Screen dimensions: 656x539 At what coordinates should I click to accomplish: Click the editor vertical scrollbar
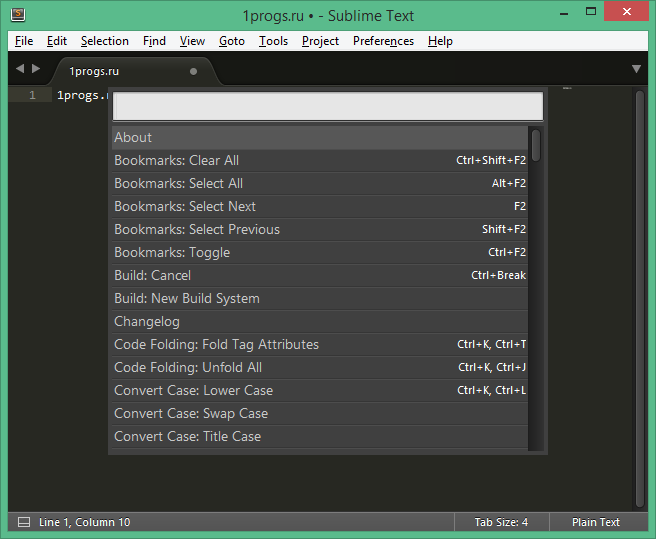(x=639, y=300)
